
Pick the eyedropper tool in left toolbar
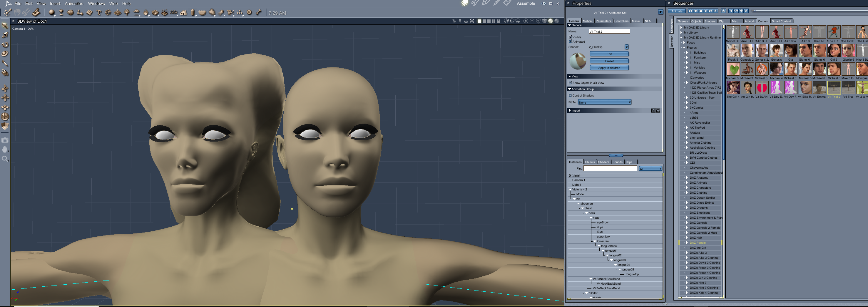pos(5,63)
